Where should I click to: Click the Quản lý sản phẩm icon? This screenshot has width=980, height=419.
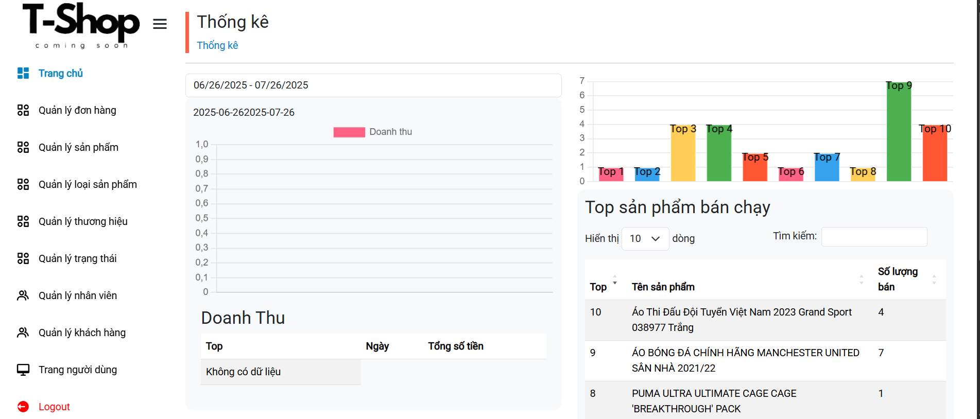point(23,147)
